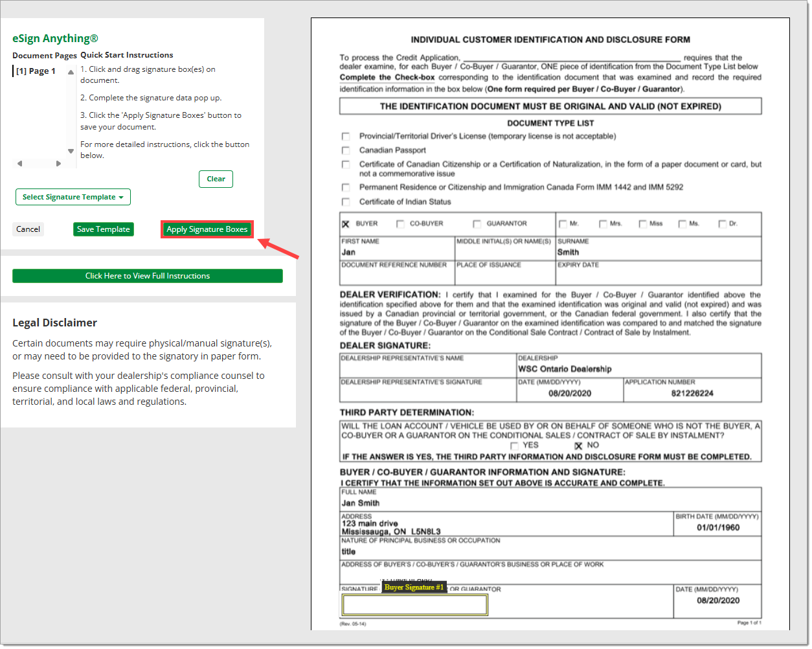Check the Canadian Passport box

point(346,150)
